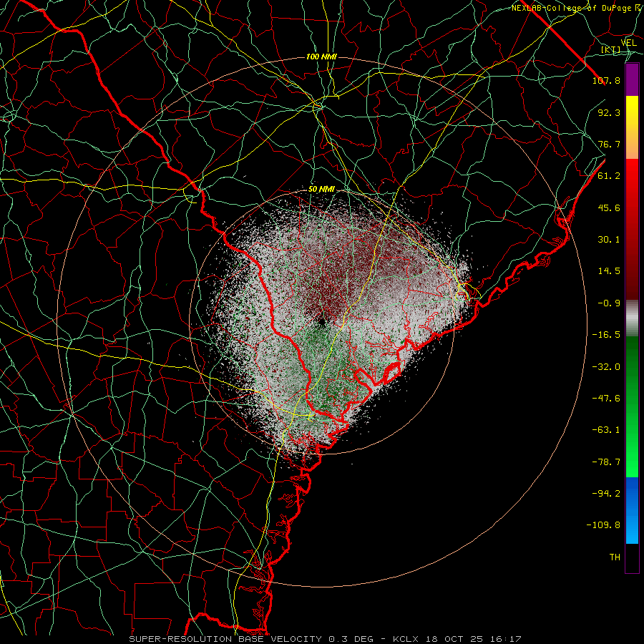Image resolution: width=644 pixels, height=644 pixels.
Task: Click the -32.0 legend value
Action: coord(606,366)
